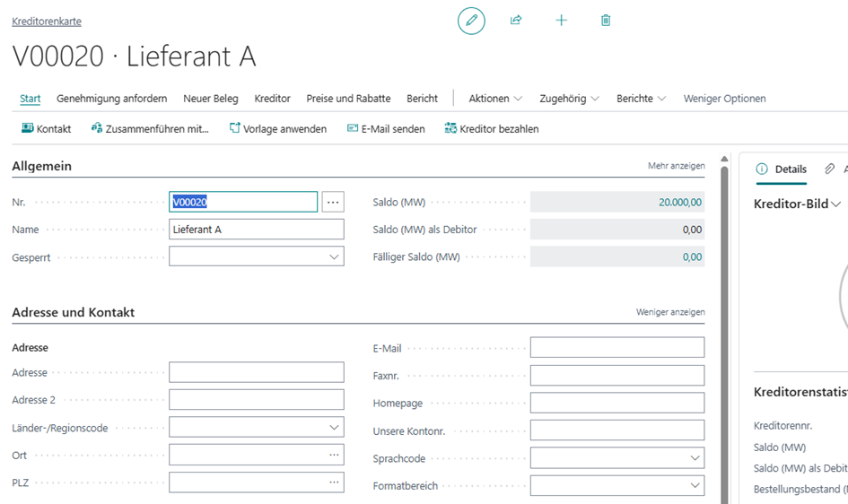Viewport: 848px width, 504px height.
Task: Click Weniger Optionen
Action: click(x=724, y=99)
